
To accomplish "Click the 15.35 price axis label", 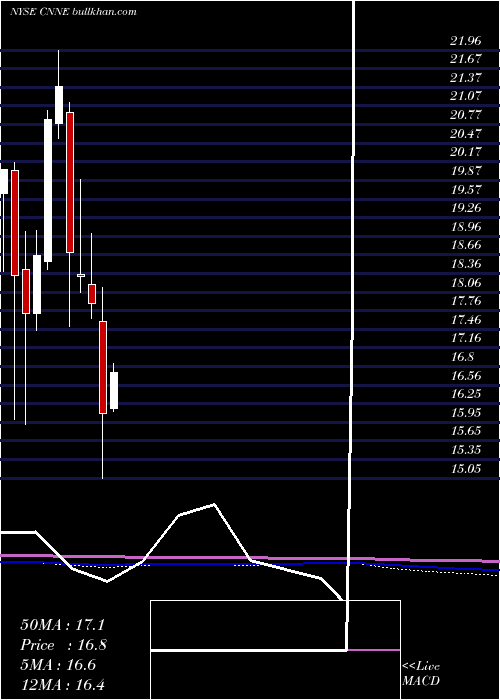I will point(466,449).
